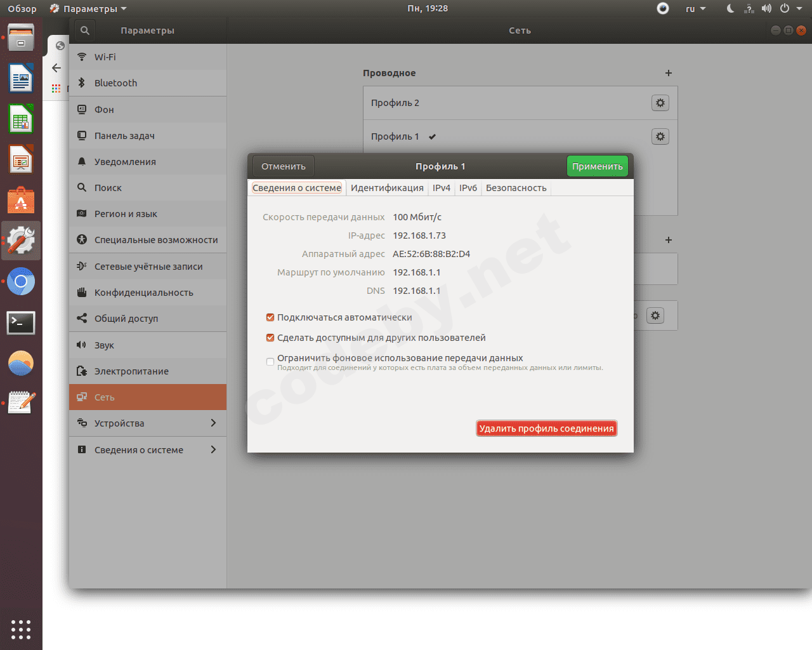Open Chromium browser from the dock
812x650 pixels.
point(21,282)
